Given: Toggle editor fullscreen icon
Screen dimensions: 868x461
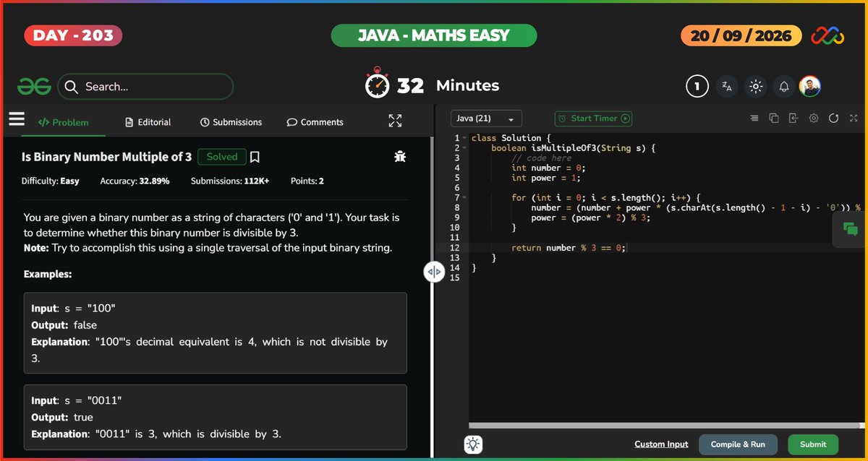Looking at the screenshot, I should pos(853,118).
